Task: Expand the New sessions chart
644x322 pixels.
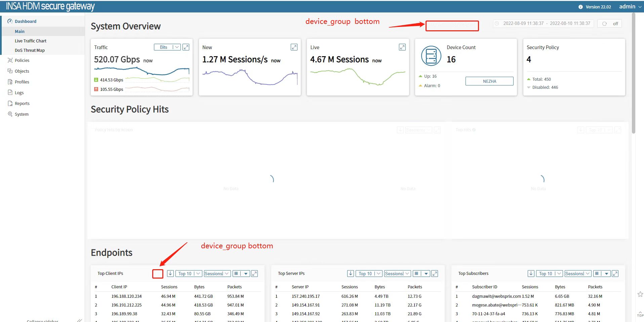Action: click(x=294, y=47)
